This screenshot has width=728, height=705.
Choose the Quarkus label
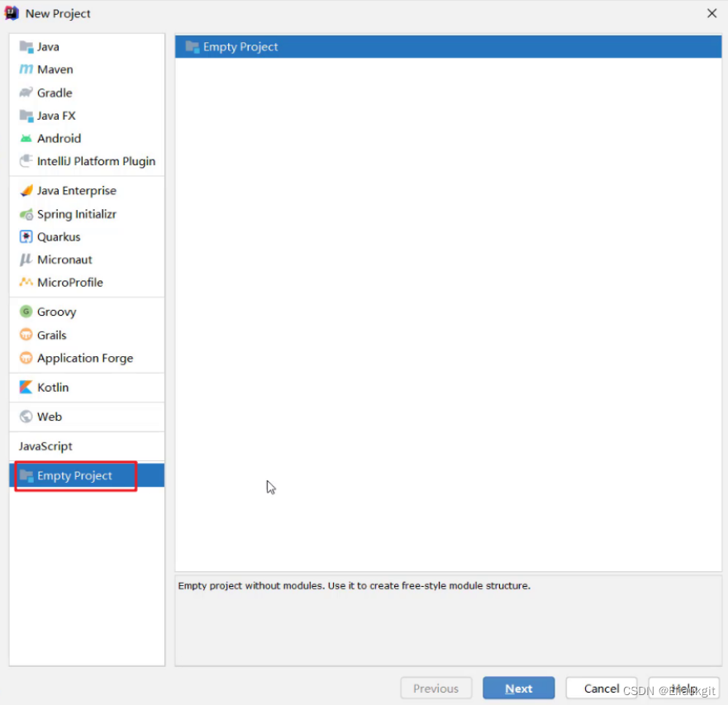(x=59, y=237)
